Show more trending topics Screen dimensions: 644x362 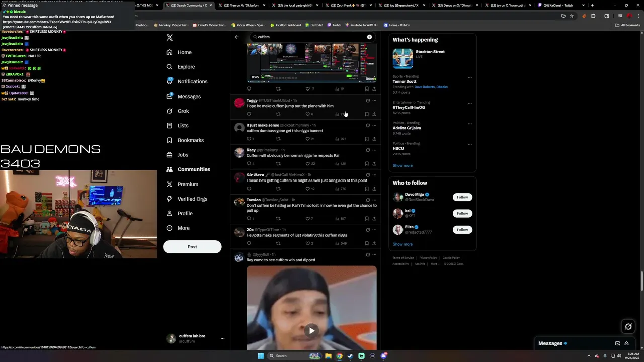(x=403, y=165)
